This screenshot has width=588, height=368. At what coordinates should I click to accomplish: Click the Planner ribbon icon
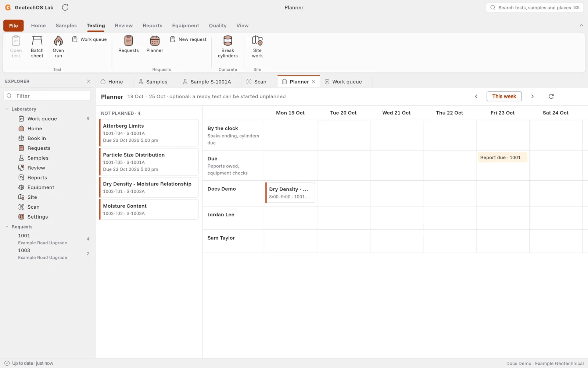pyautogui.click(x=155, y=45)
